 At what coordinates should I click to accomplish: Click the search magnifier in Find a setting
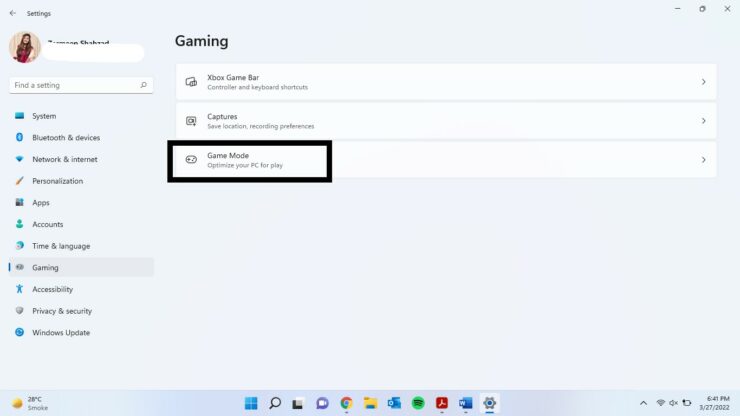pos(143,85)
